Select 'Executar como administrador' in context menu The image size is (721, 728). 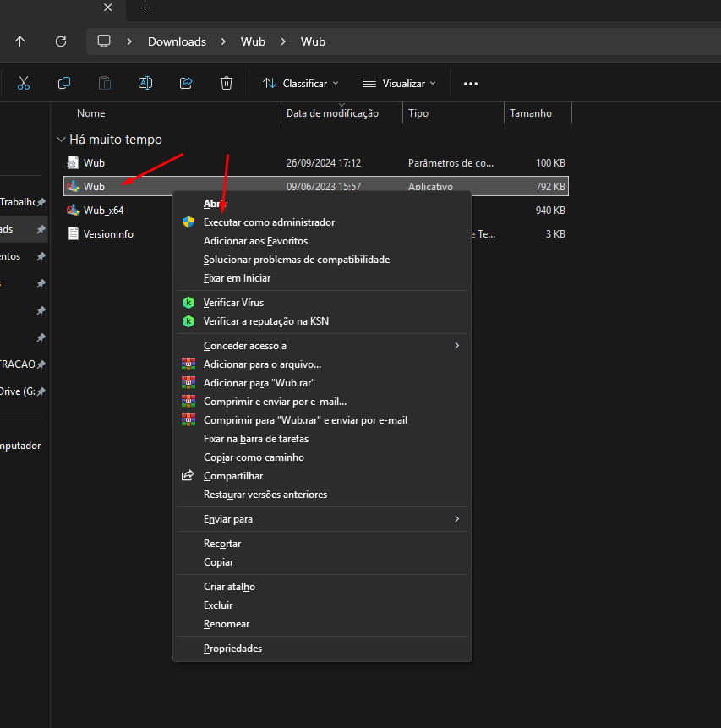click(269, 222)
